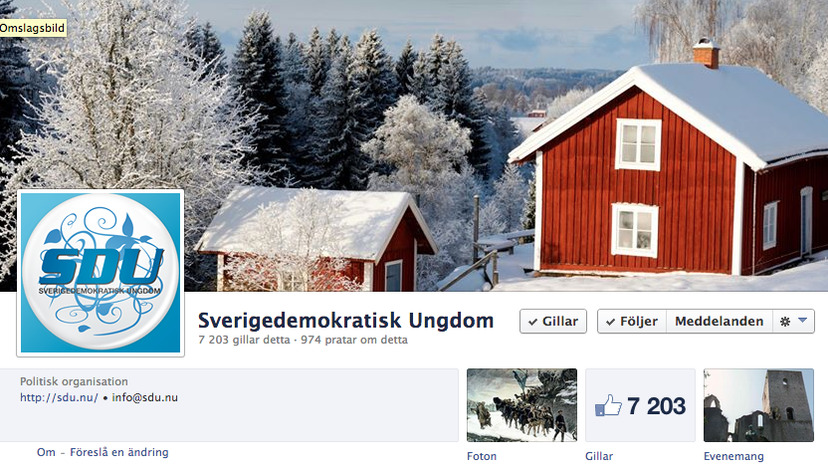The height and width of the screenshot is (468, 828).
Task: Select the Evenemang tab label
Action: 733,456
